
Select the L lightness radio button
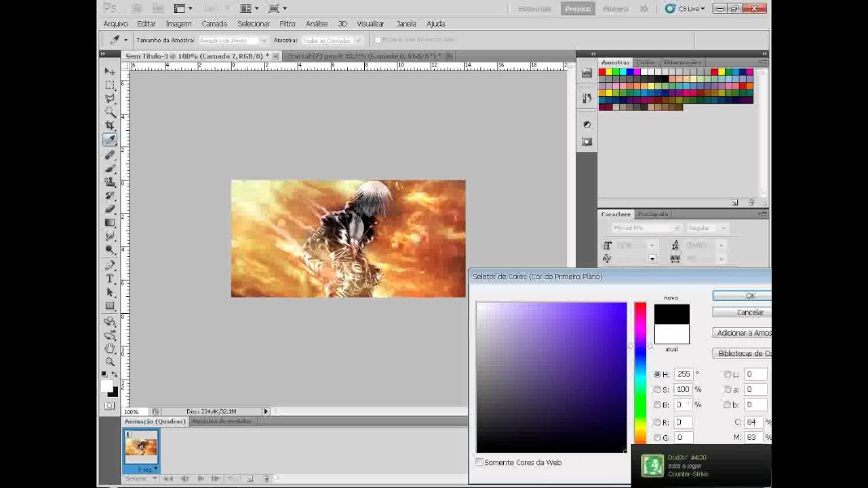coord(728,374)
